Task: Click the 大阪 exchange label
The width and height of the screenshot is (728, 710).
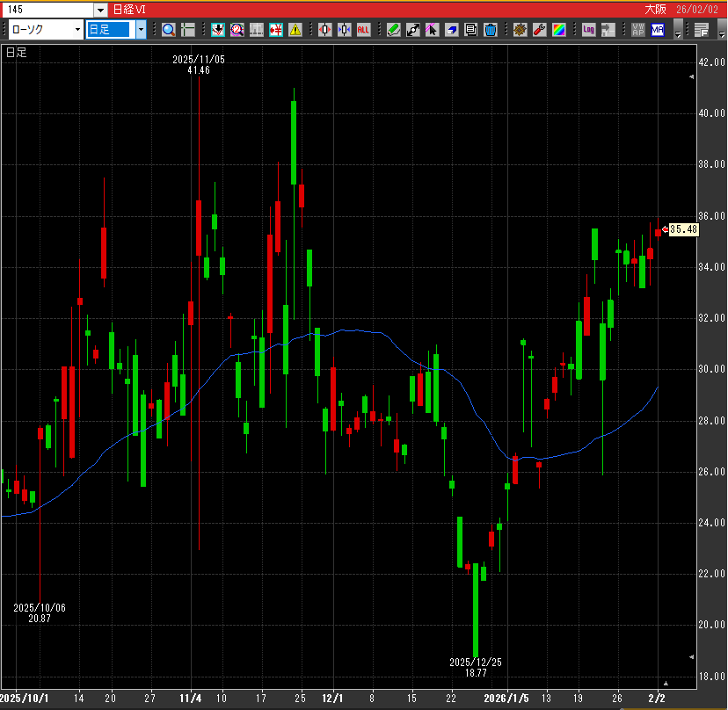Action: [655, 10]
